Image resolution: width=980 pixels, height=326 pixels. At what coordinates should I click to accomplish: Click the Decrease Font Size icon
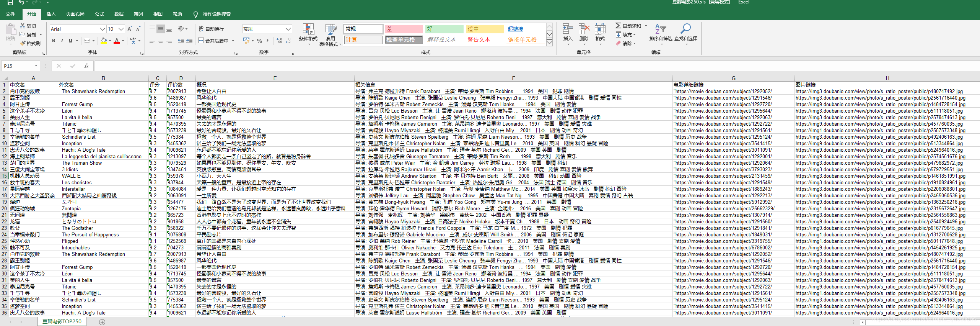[x=138, y=29]
